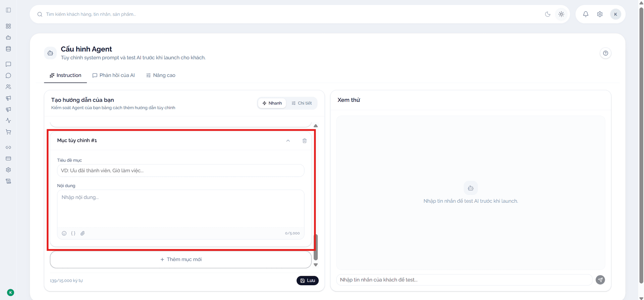Open the settings gear in left sidebar
Viewport: 644px width, 300px height.
(8, 170)
